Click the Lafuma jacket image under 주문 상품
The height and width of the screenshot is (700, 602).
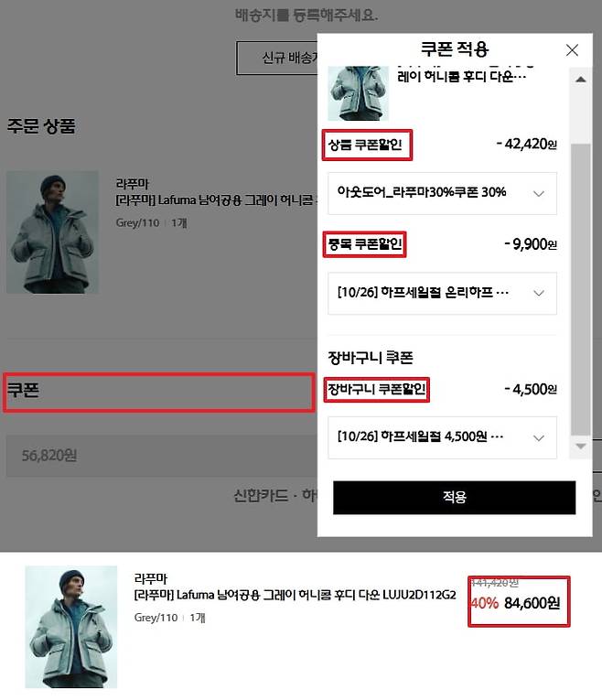(x=53, y=232)
